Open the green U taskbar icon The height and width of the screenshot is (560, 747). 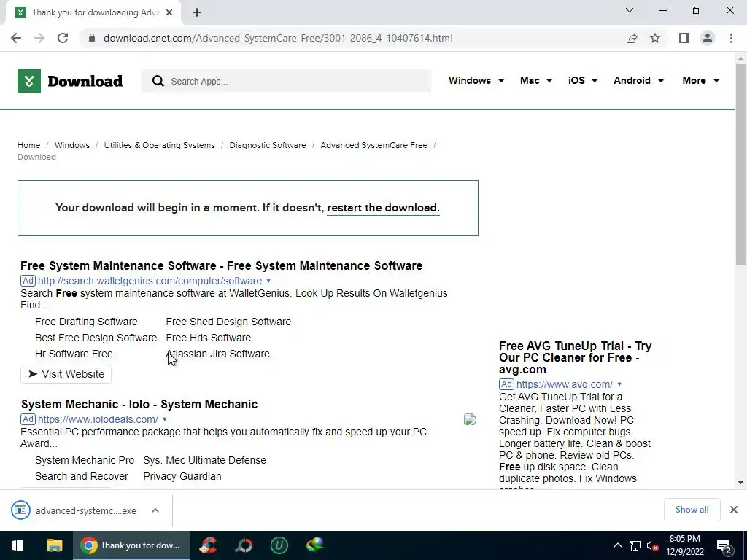(279, 545)
